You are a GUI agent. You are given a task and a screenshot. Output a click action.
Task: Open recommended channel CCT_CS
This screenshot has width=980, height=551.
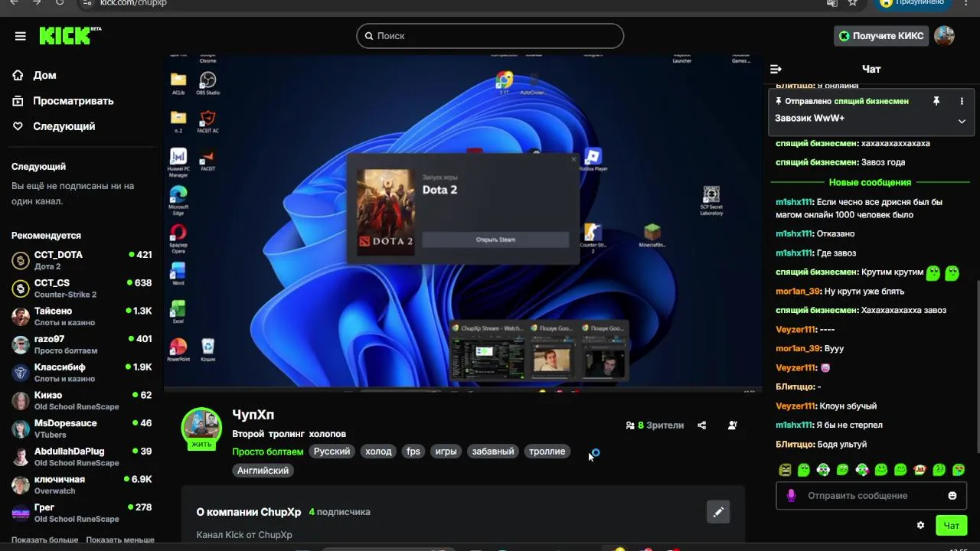(x=82, y=289)
